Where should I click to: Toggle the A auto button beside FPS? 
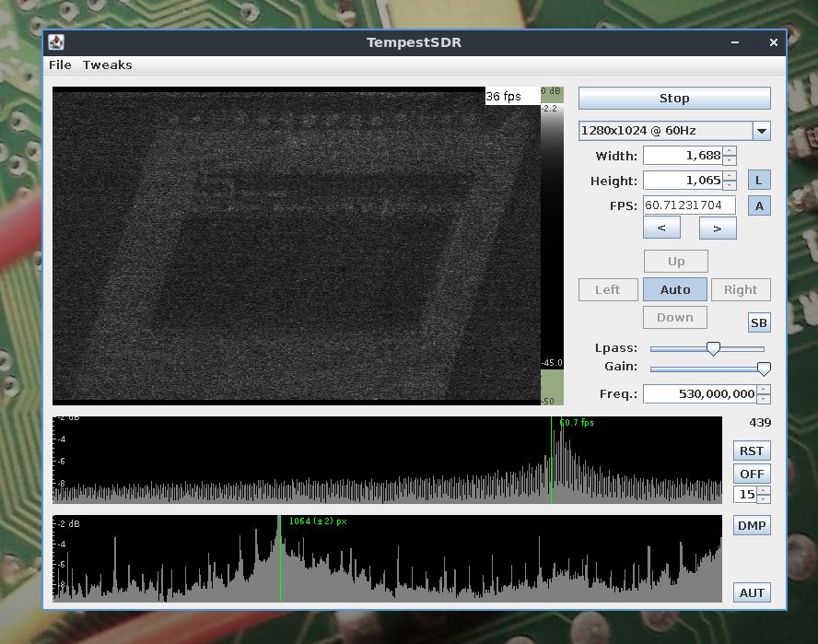click(759, 205)
